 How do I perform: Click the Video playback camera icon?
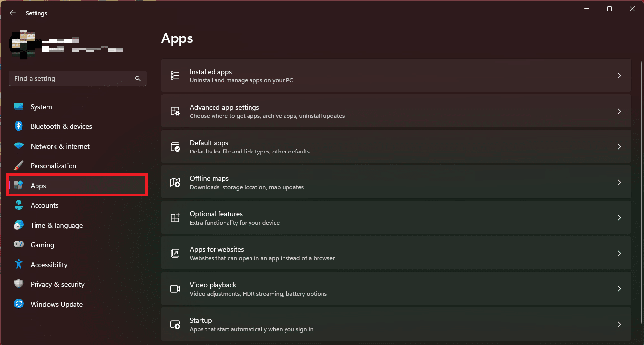[x=175, y=289]
